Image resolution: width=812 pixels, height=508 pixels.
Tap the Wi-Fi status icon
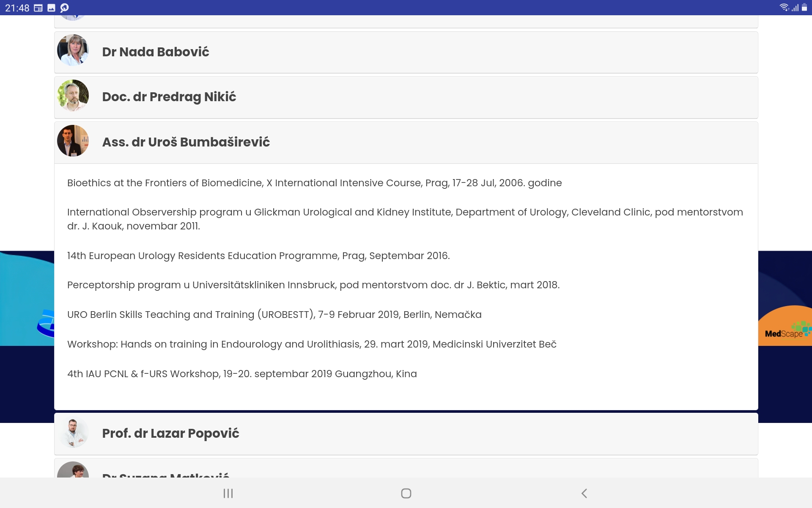[784, 8]
